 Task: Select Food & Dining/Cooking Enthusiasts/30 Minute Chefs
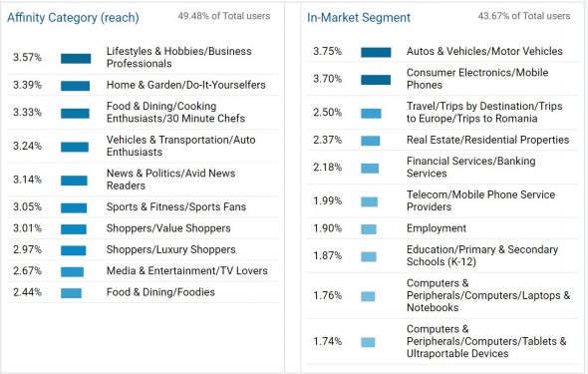[175, 112]
